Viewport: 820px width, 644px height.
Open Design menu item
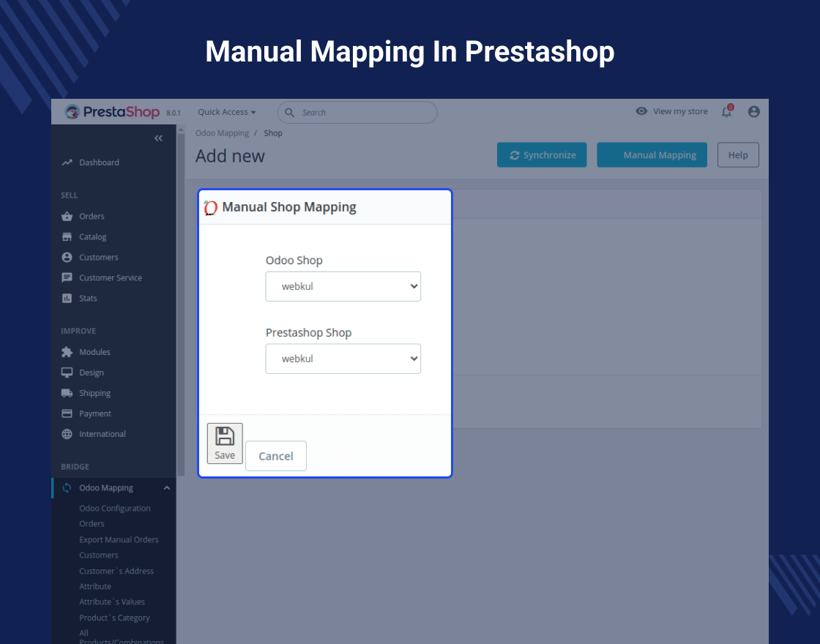(x=92, y=372)
